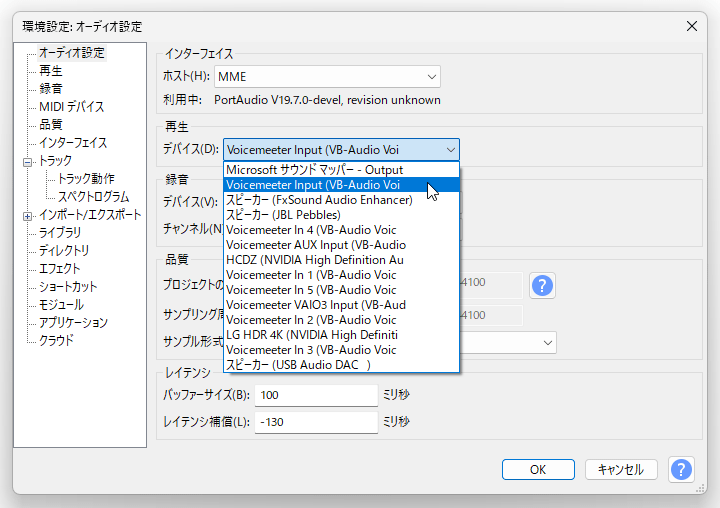Open the ディレクトリ preferences category

tap(64, 251)
